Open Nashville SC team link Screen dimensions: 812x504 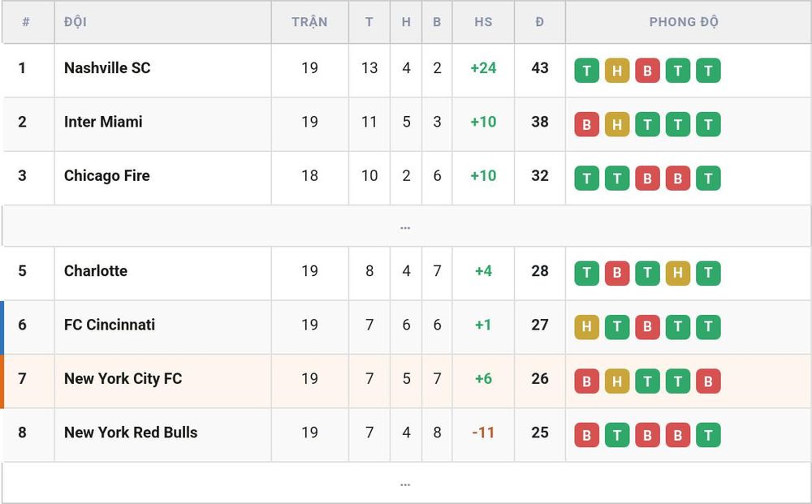[107, 68]
